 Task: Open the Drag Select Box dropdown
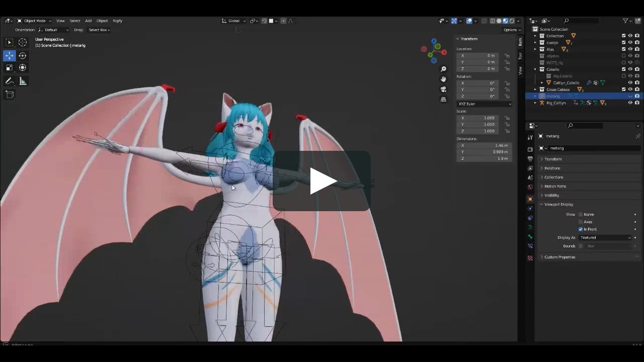tap(99, 30)
